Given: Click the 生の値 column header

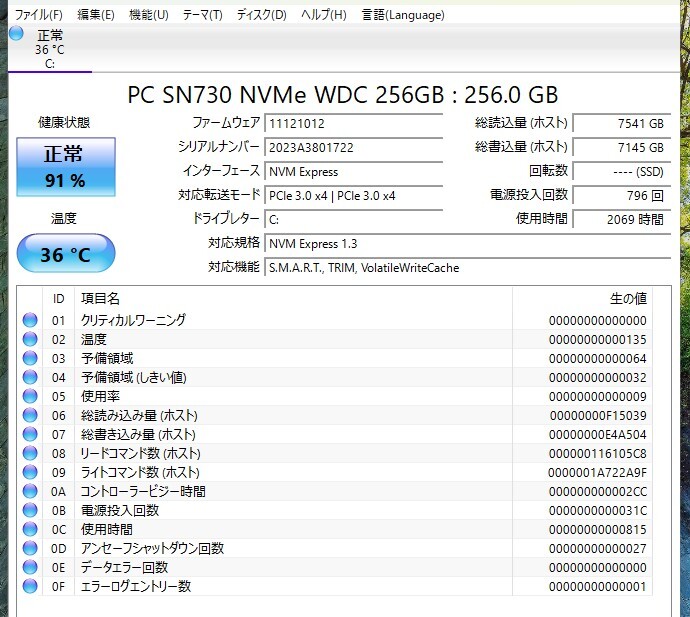Looking at the screenshot, I should (x=582, y=299).
